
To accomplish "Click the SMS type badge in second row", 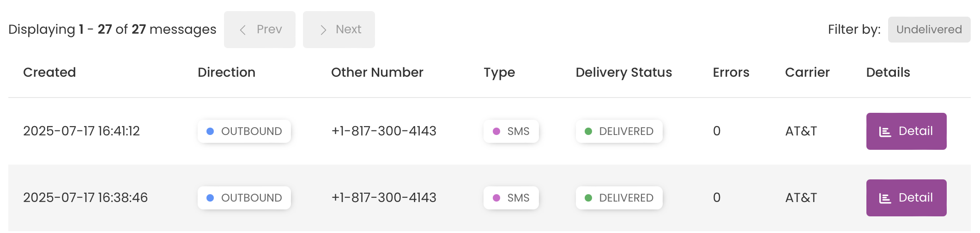I will (x=511, y=198).
